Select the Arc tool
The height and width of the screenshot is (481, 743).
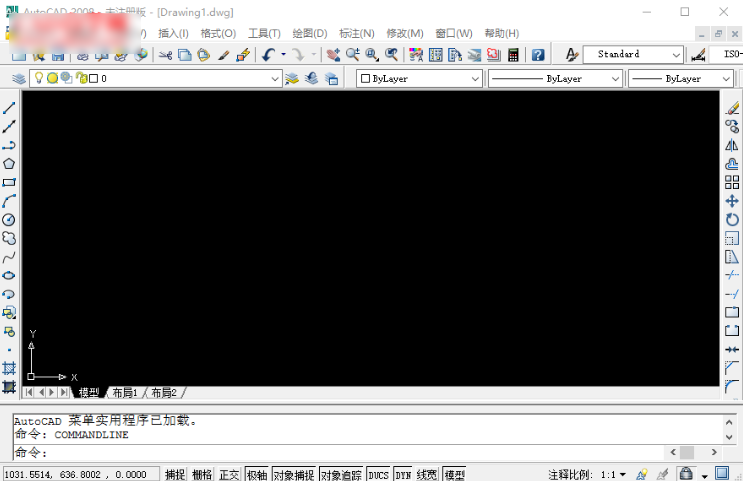click(x=9, y=201)
